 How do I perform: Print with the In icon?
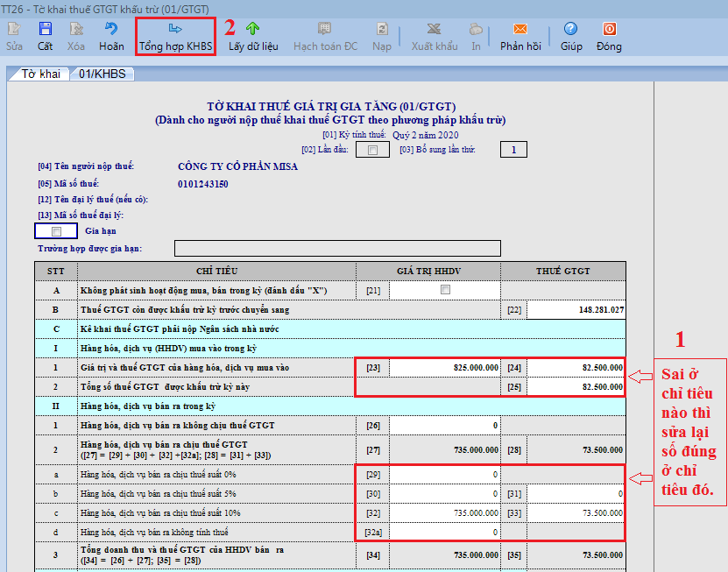[x=476, y=29]
